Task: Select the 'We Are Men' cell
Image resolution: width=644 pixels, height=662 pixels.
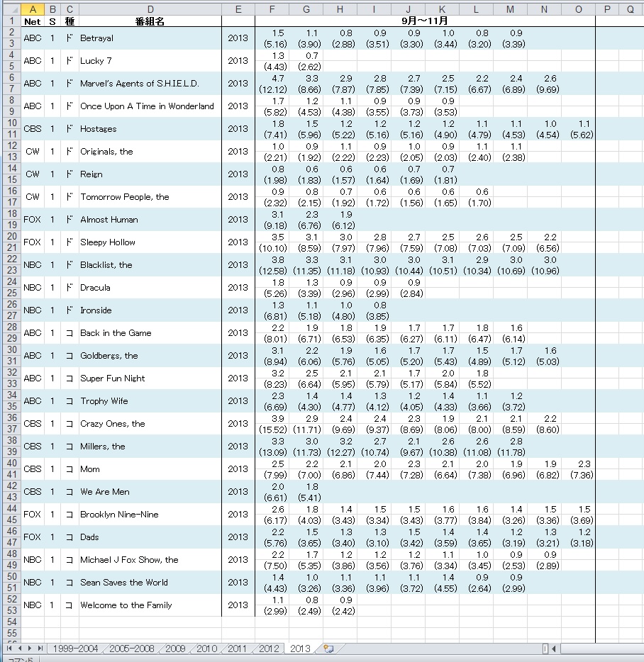Action: coord(150,492)
